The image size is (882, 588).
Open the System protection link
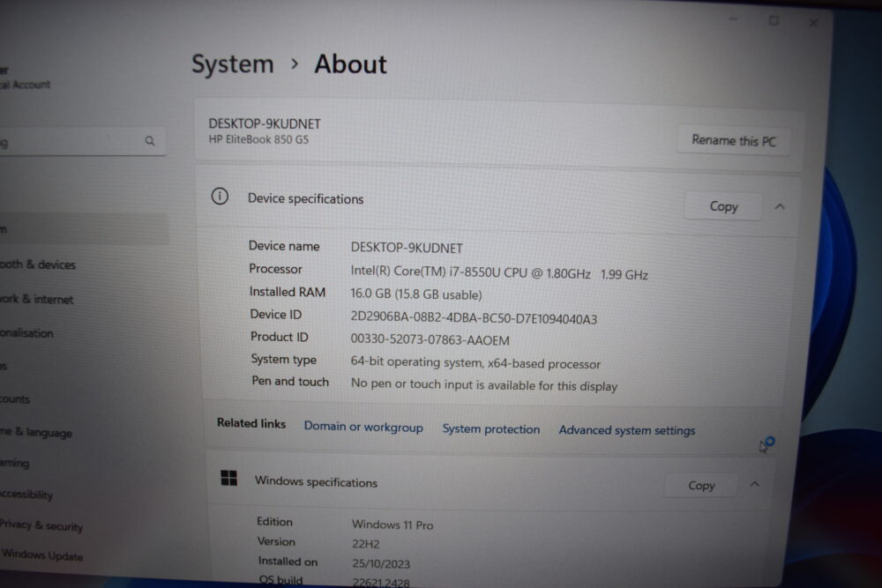pyautogui.click(x=490, y=429)
